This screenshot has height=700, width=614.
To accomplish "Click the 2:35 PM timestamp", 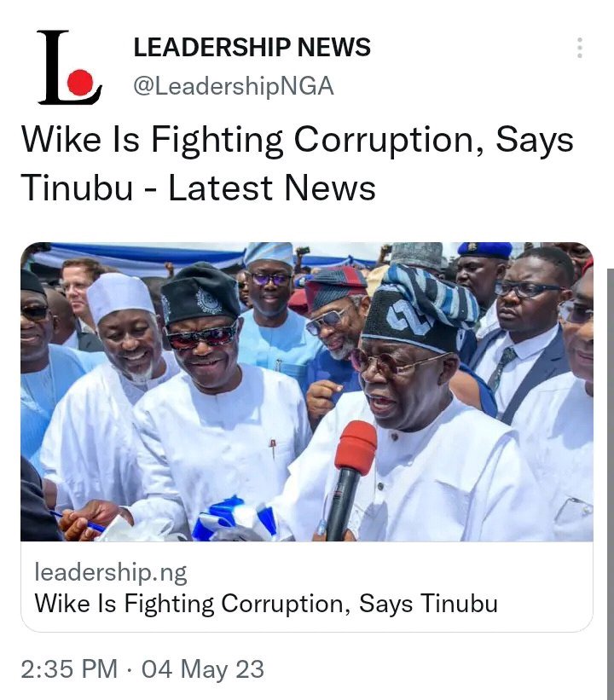I will [69, 669].
